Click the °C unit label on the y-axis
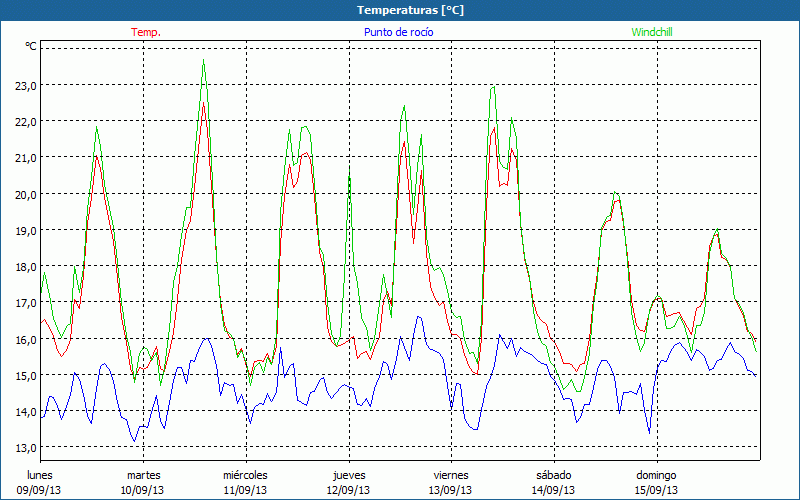The image size is (800, 500). (x=31, y=47)
